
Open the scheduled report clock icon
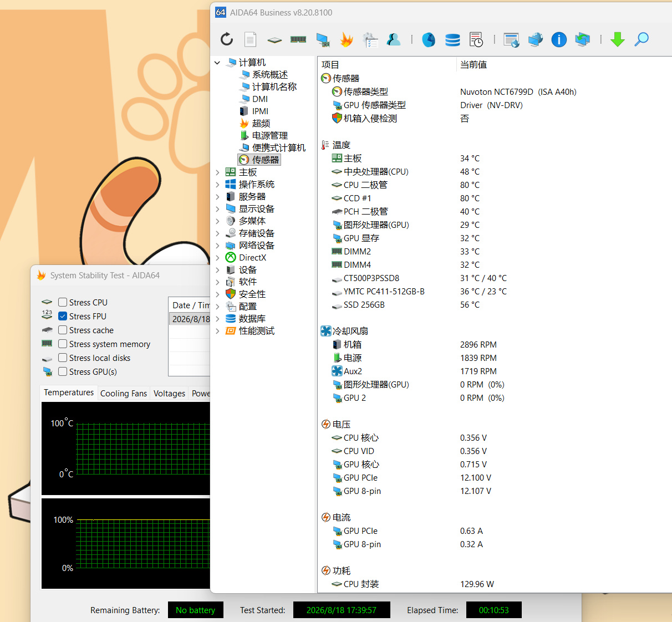476,39
